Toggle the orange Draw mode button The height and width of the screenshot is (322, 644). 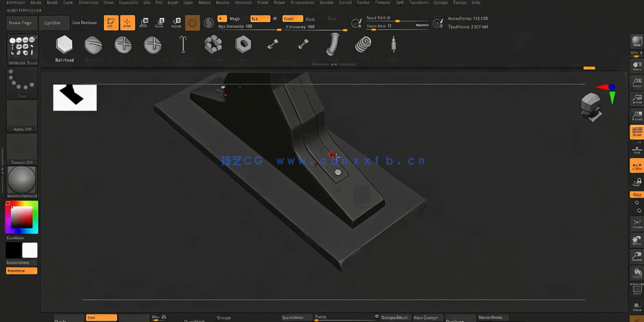(x=127, y=23)
